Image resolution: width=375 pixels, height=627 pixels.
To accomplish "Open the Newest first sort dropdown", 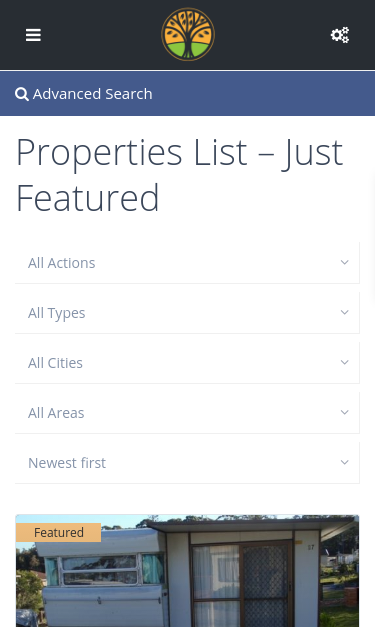I will point(188,463).
